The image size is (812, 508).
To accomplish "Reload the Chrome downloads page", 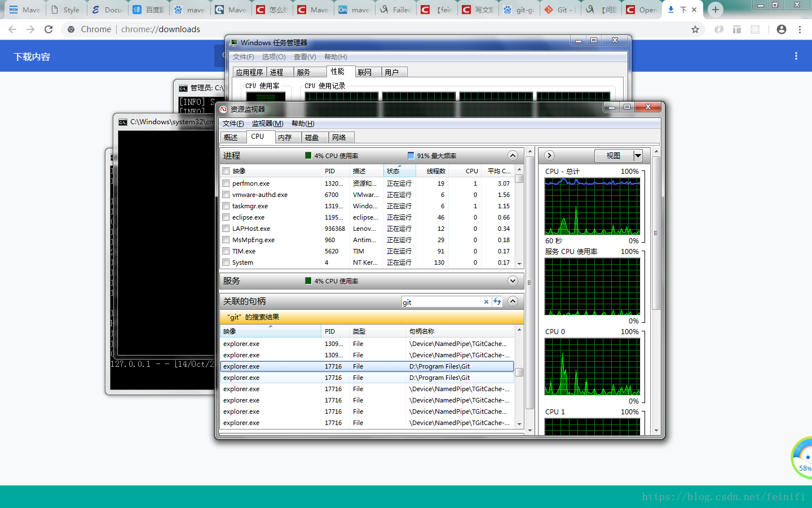I will tap(48, 29).
